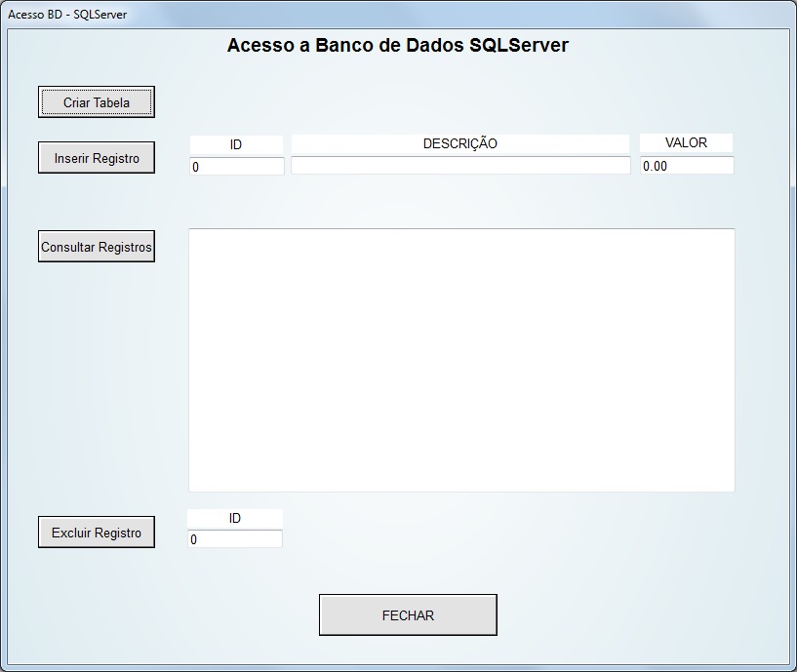
Task: Click inside the large results list box
Action: click(461, 360)
